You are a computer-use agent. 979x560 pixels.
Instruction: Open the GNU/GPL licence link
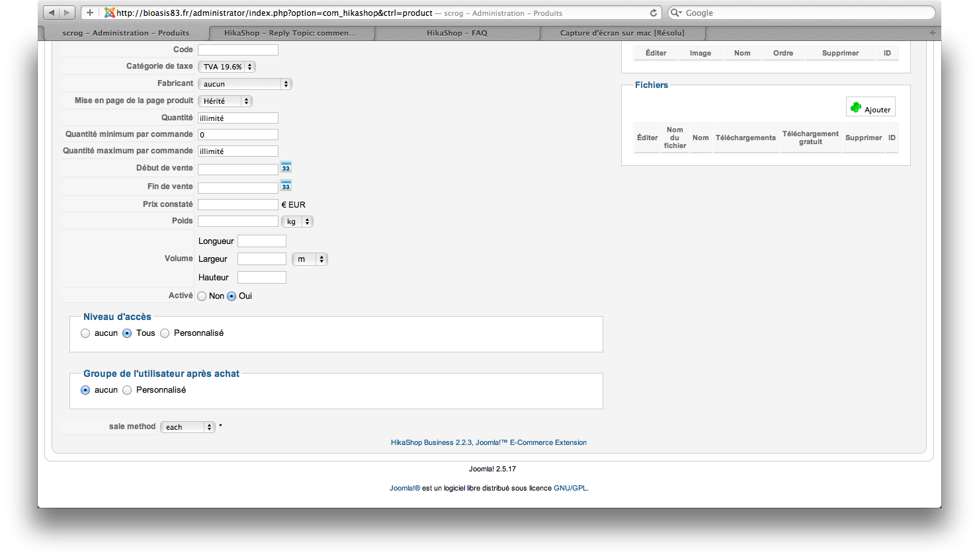(x=570, y=489)
